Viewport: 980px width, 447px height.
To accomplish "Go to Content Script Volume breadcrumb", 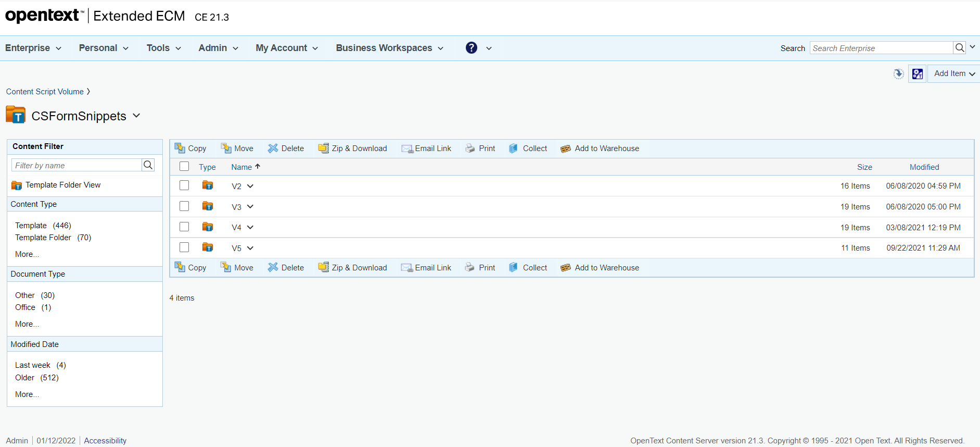I will [x=45, y=92].
